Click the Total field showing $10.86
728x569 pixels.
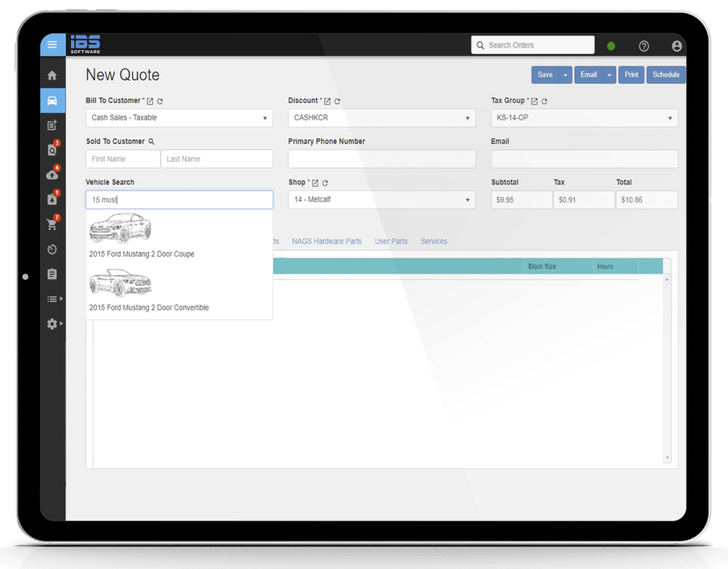pos(646,200)
